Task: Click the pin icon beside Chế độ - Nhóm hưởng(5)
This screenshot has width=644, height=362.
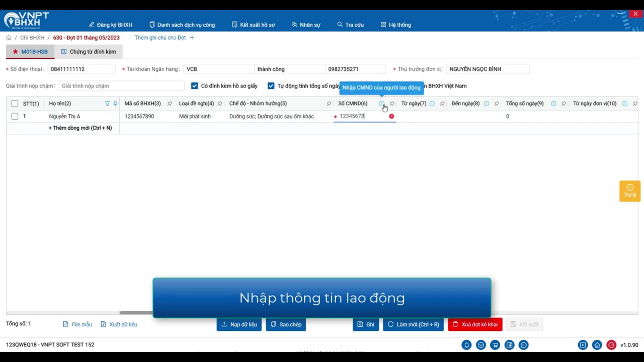Action: tap(329, 104)
